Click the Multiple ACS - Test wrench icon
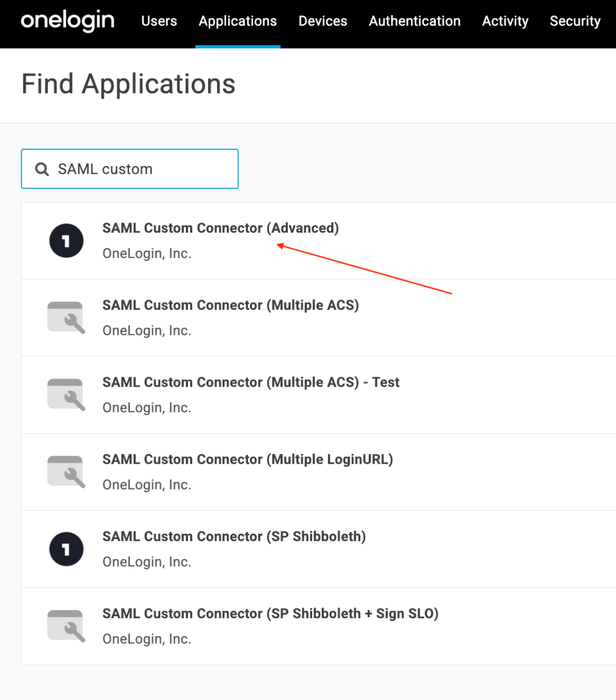The height and width of the screenshot is (700, 616). click(x=66, y=395)
